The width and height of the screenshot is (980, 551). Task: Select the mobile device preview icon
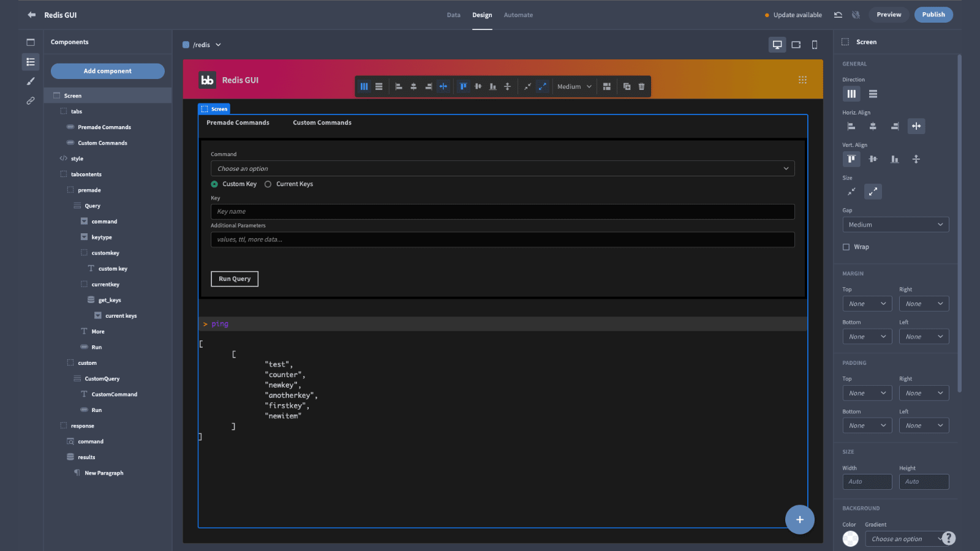point(814,45)
